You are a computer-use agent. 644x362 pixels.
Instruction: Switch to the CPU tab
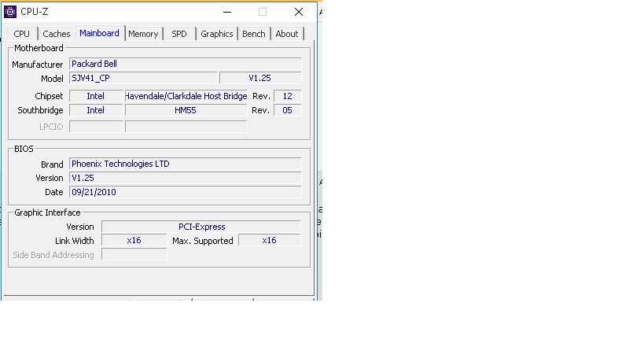(x=22, y=34)
